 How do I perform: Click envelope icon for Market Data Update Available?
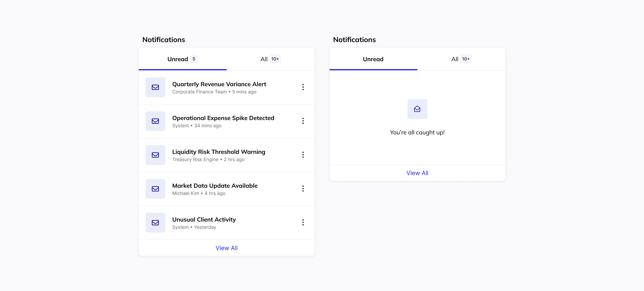[x=155, y=189]
